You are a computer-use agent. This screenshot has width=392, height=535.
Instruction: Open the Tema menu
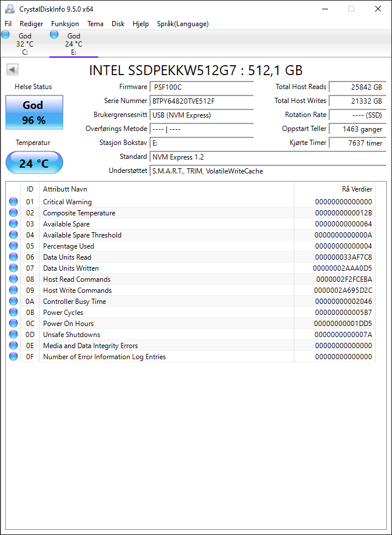(95, 23)
